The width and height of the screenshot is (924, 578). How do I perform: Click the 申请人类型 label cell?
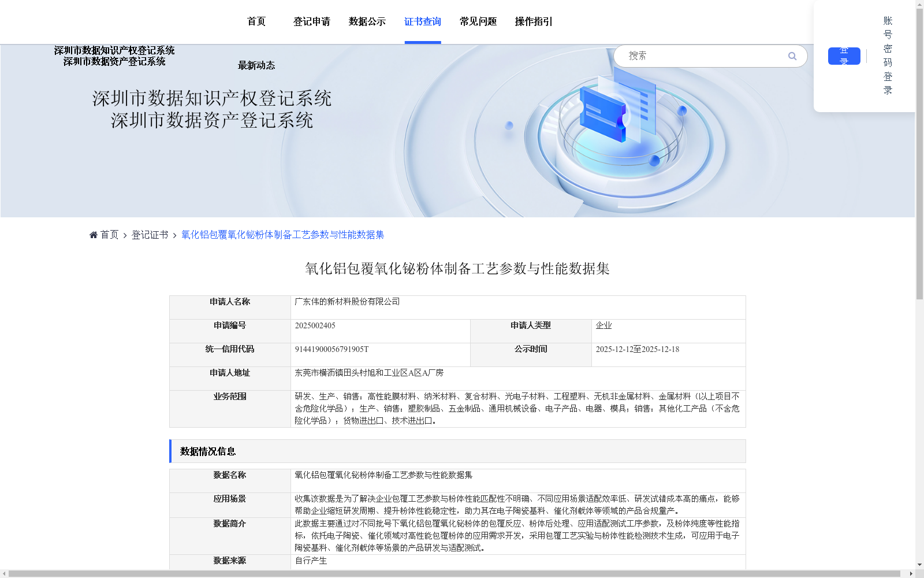(x=531, y=331)
